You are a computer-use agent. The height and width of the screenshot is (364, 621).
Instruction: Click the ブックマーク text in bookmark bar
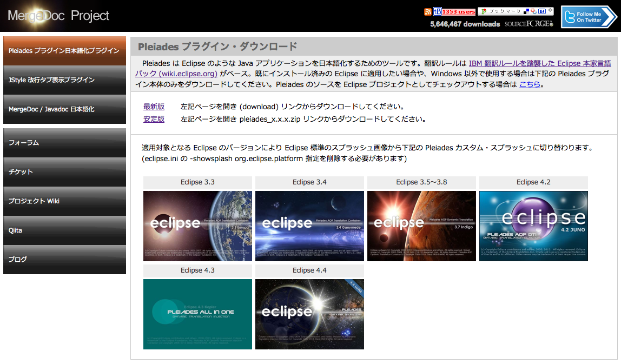click(x=505, y=11)
